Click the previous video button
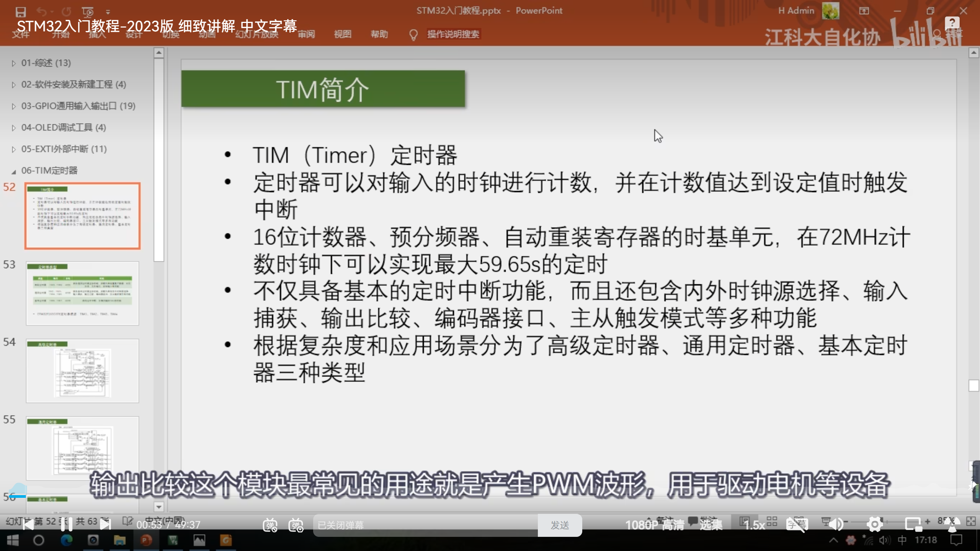This screenshot has width=980, height=551. [28, 525]
